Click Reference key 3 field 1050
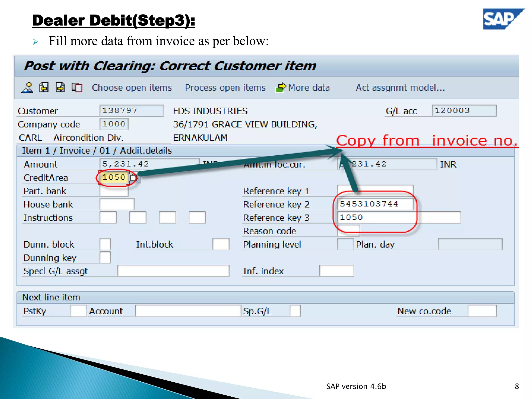 tap(399, 217)
